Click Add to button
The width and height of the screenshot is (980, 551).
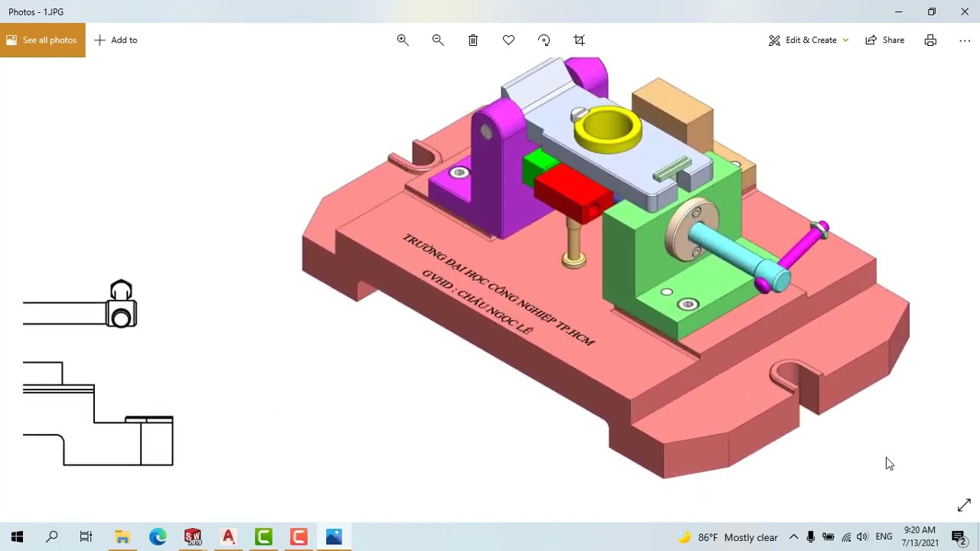pyautogui.click(x=116, y=40)
